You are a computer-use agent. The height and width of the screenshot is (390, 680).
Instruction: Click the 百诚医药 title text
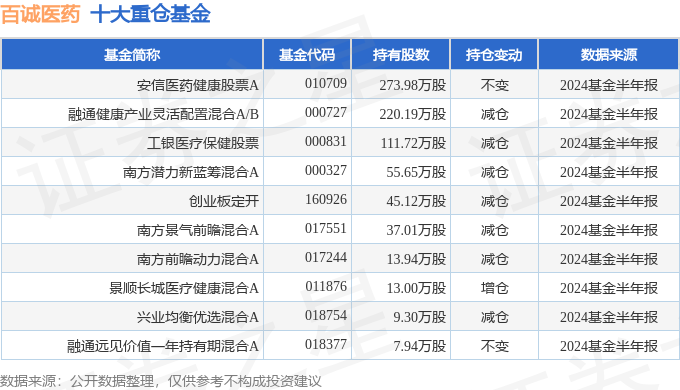[40, 14]
